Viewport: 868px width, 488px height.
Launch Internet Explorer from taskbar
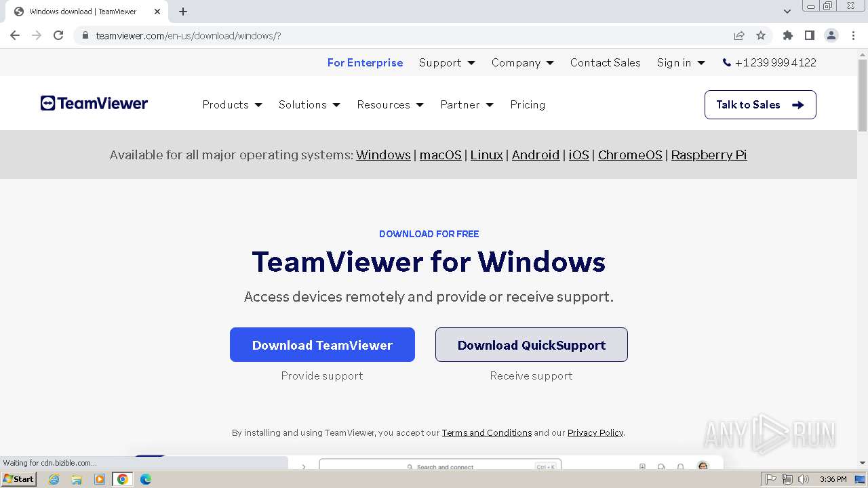pos(54,479)
